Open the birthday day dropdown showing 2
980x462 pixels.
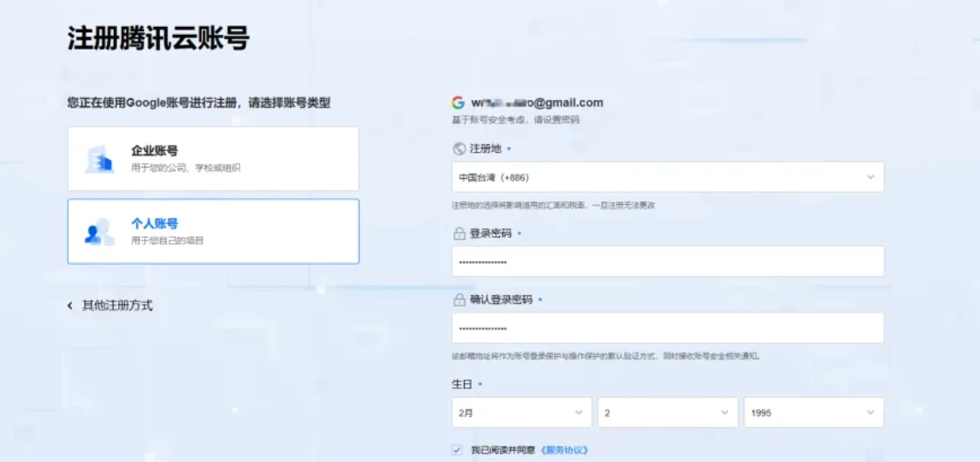[667, 412]
